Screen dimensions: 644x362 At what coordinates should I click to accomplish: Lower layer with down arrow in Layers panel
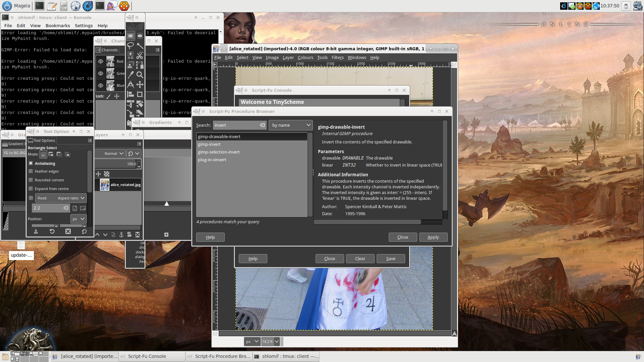click(x=105, y=235)
